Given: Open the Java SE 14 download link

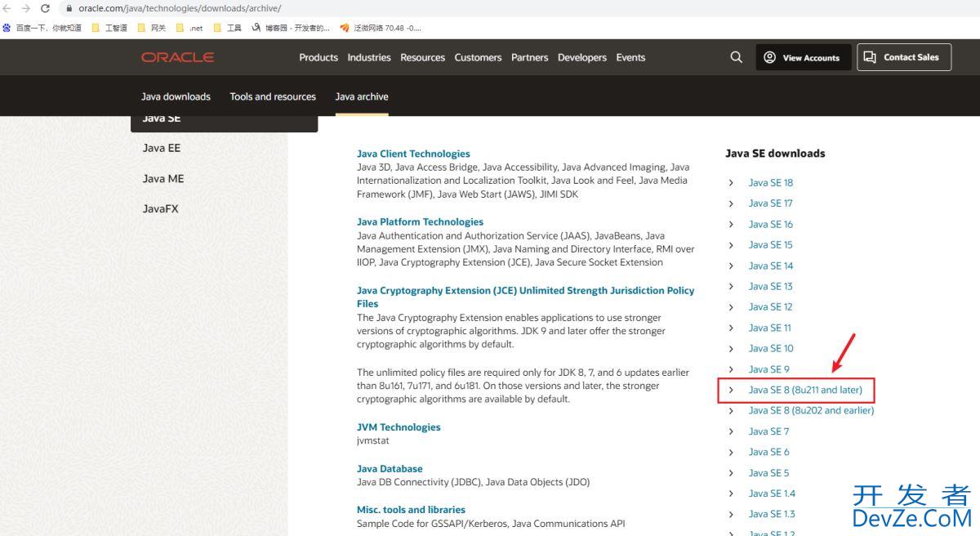Looking at the screenshot, I should click(771, 266).
